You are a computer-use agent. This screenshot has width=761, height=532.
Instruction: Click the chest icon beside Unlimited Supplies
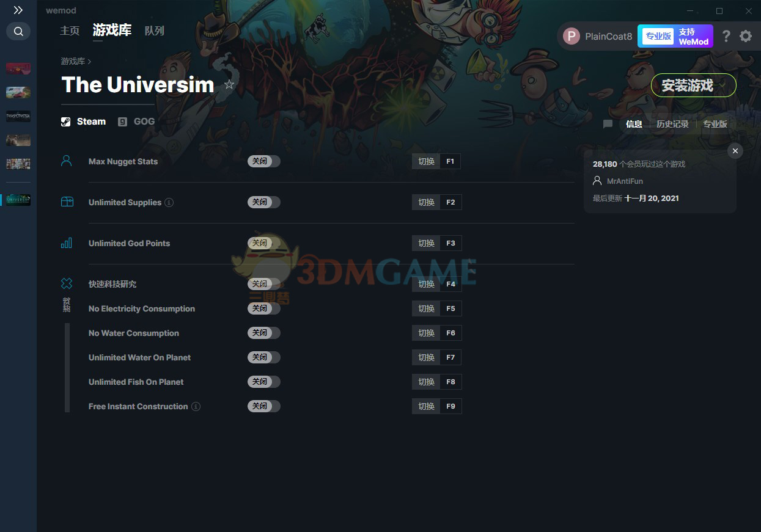pos(67,202)
